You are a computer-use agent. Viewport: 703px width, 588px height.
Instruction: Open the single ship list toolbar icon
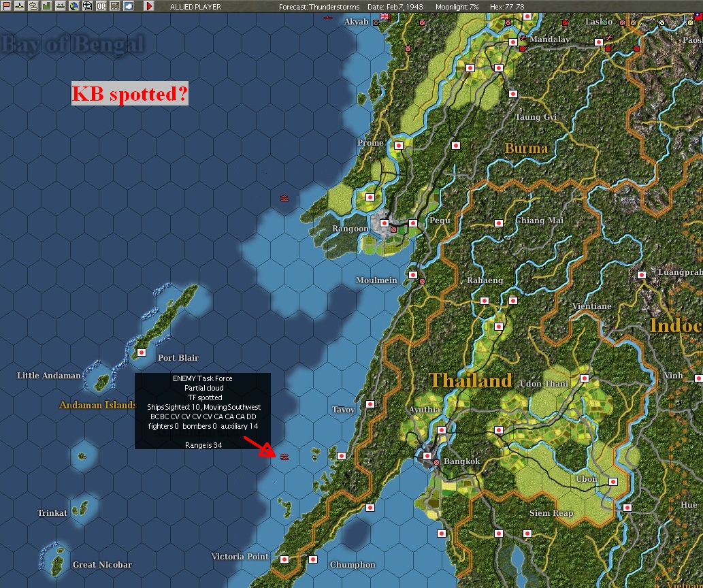coord(20,6)
